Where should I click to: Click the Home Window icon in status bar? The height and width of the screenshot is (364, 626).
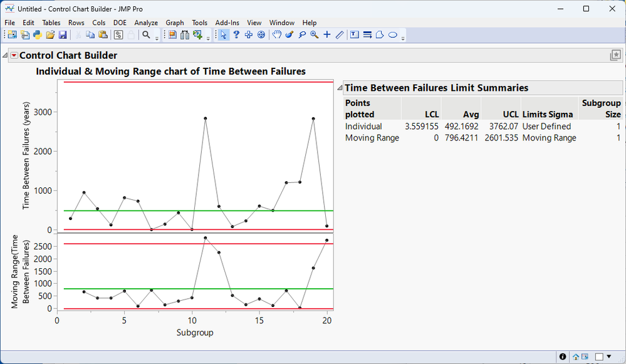(x=576, y=356)
